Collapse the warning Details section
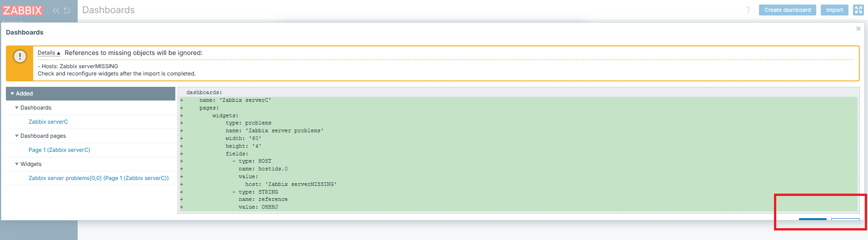Screen dimensions: 868x240 pyautogui.click(x=49, y=53)
